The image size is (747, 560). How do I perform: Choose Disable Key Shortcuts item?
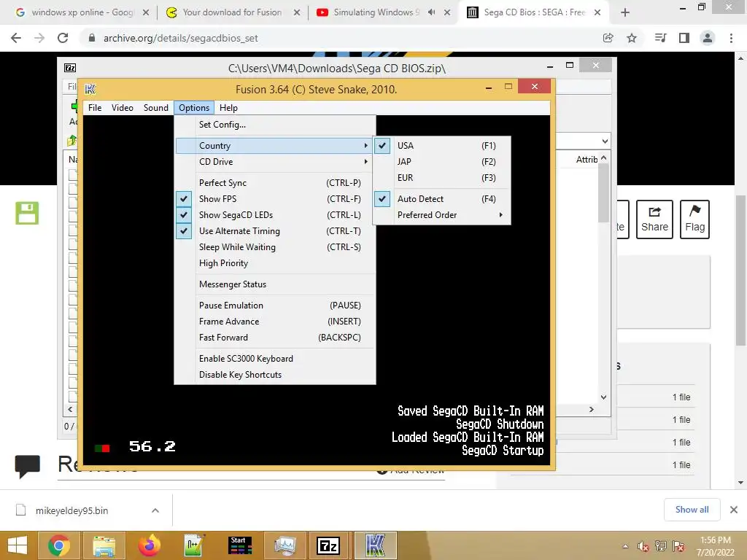click(x=275, y=375)
